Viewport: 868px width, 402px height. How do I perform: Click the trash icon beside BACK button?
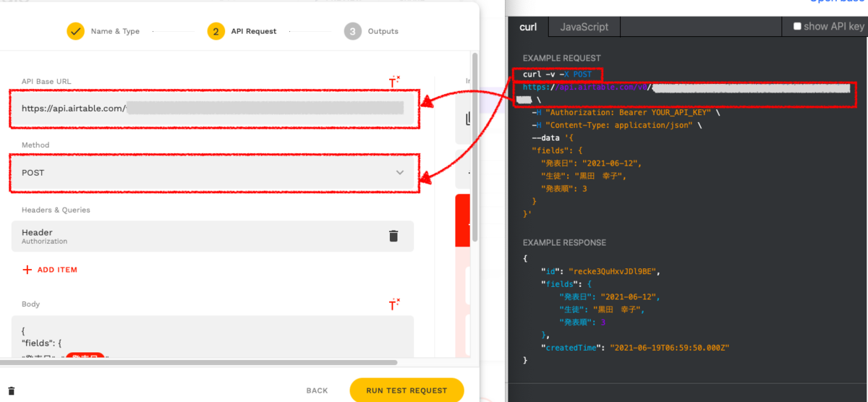(x=12, y=390)
